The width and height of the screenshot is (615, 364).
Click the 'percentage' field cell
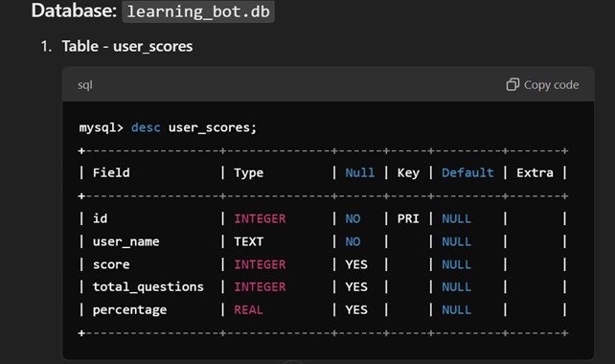click(x=130, y=309)
